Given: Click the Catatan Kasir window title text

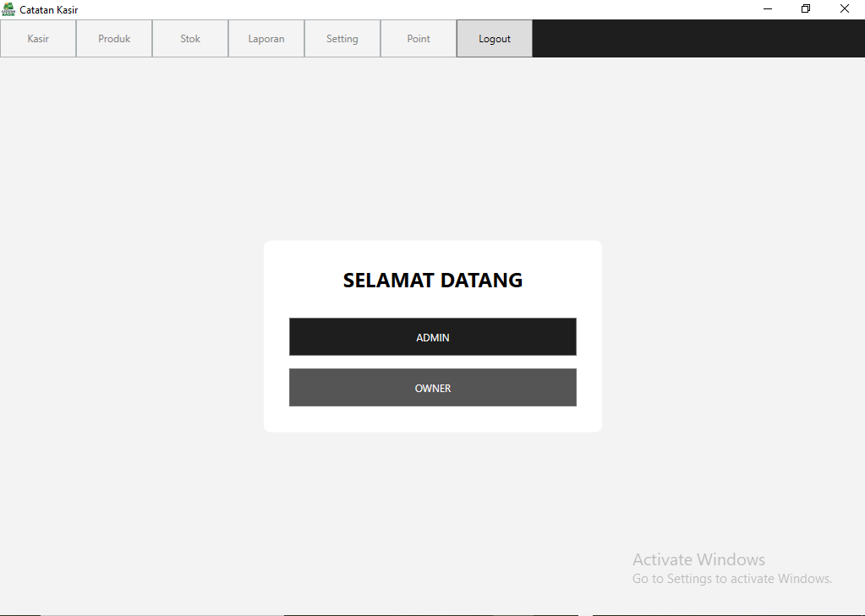Looking at the screenshot, I should pos(49,9).
